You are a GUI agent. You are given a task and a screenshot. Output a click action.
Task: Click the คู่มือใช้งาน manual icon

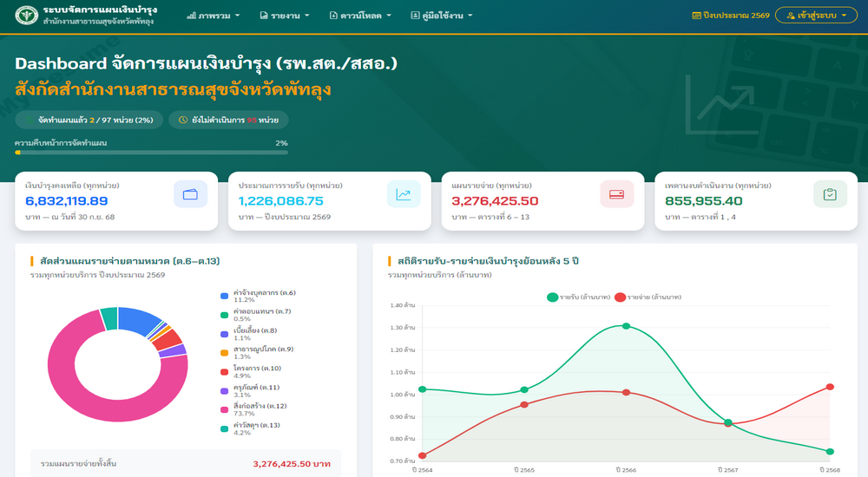(415, 16)
